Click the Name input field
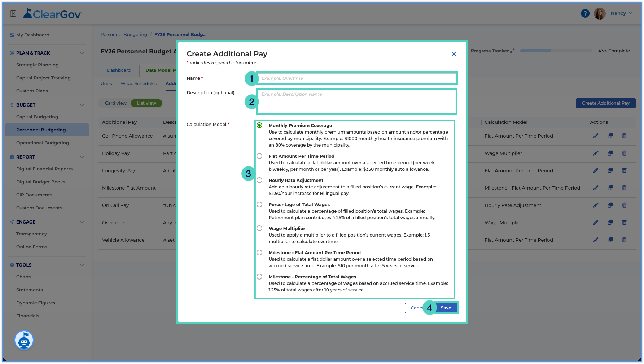 [x=357, y=78]
